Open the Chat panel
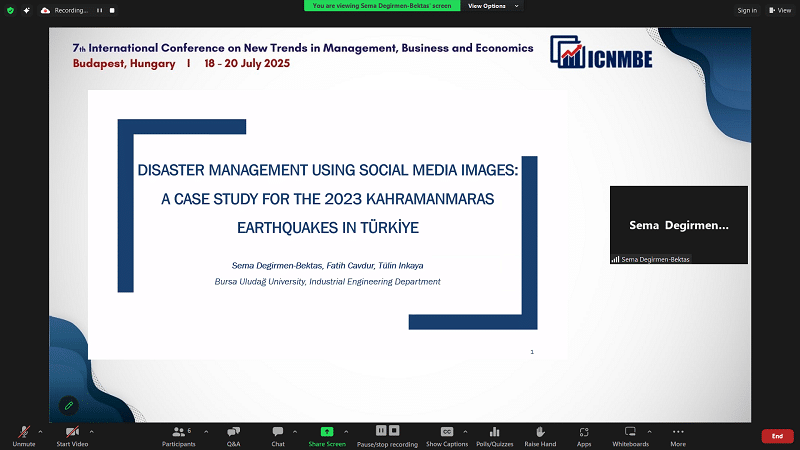 point(278,432)
